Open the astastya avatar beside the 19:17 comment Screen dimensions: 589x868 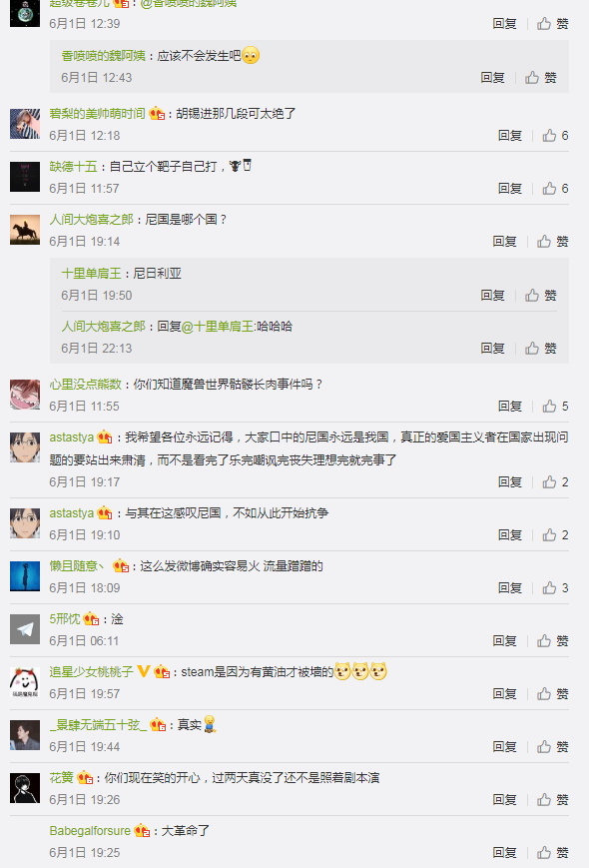pos(25,447)
